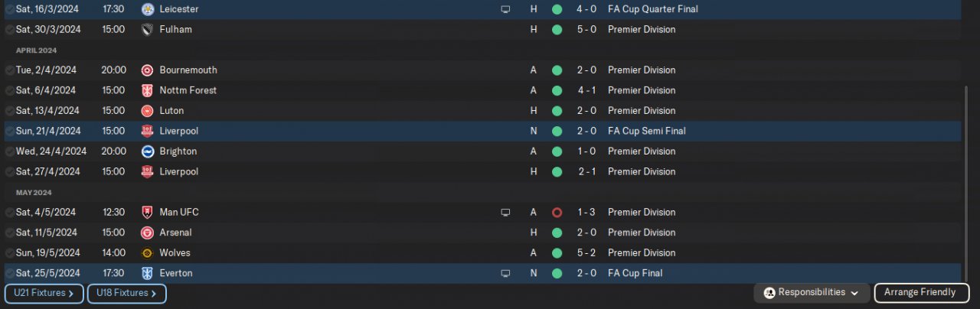The image size is (980, 309).
Task: Toggle the check circle beside Sat, 11/5/2024
Action: [x=9, y=233]
